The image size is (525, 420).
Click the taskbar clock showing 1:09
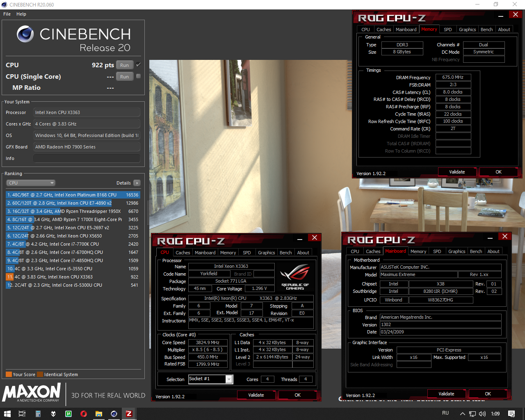[x=495, y=413]
